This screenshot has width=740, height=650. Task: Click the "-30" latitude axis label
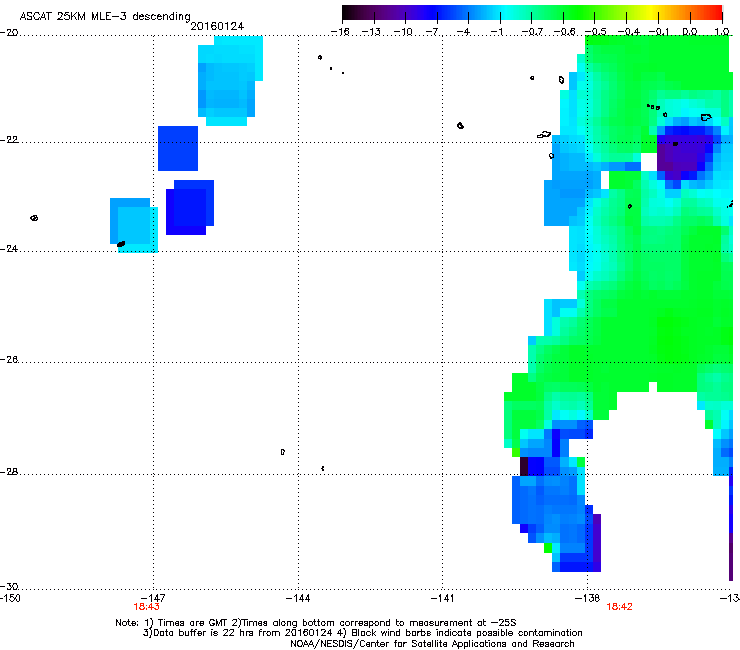tap(9, 586)
